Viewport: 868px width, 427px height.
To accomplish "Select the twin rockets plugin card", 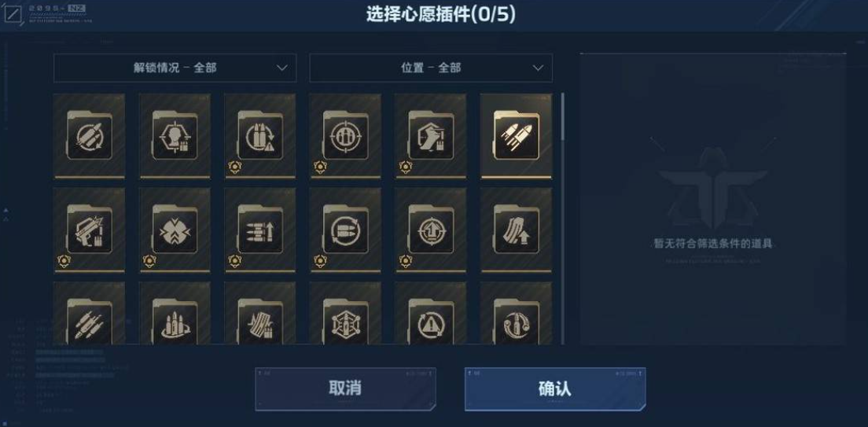I will (x=516, y=136).
